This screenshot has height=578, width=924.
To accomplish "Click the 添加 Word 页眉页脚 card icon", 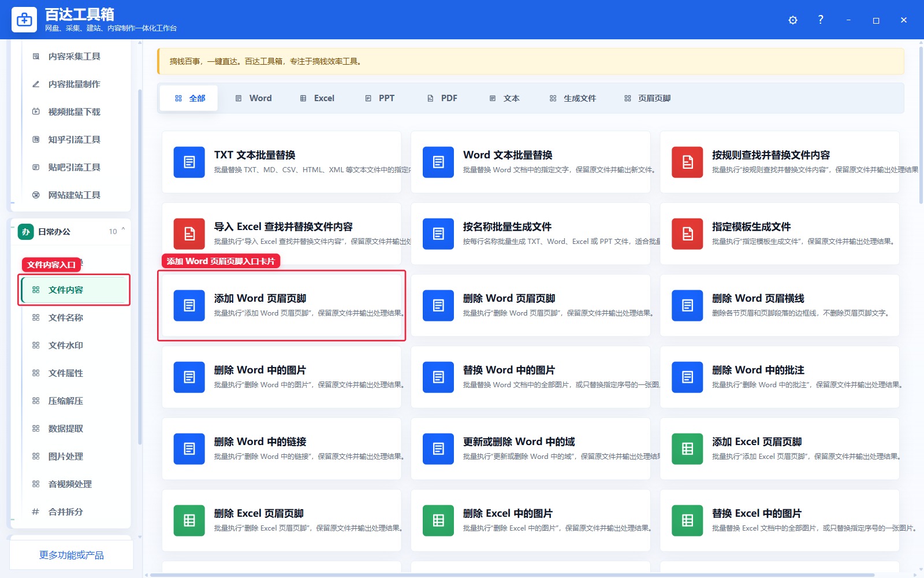I will click(x=189, y=305).
